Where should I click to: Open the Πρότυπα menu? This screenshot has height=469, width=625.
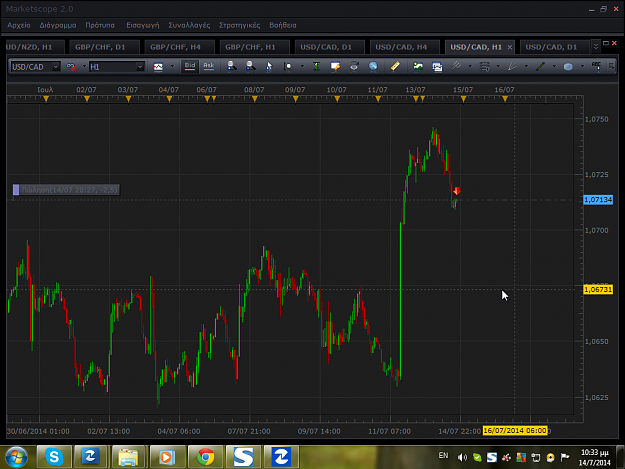pyautogui.click(x=100, y=25)
